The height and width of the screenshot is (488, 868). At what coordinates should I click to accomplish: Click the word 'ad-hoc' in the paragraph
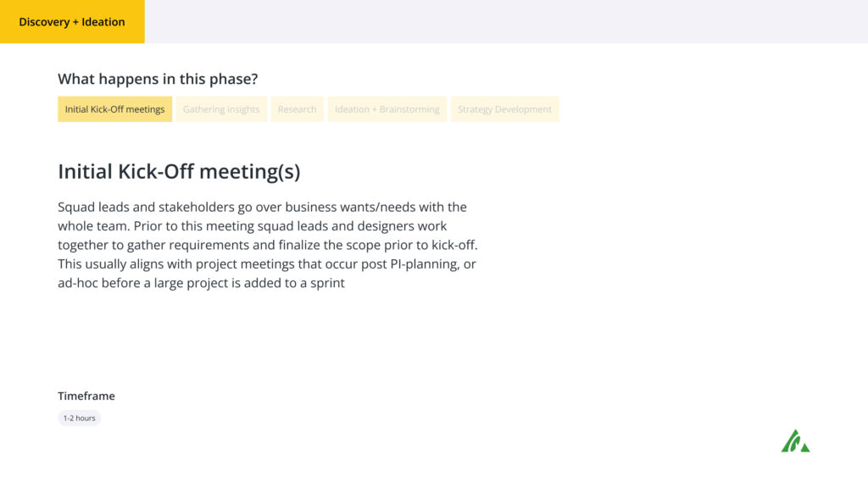tap(77, 283)
